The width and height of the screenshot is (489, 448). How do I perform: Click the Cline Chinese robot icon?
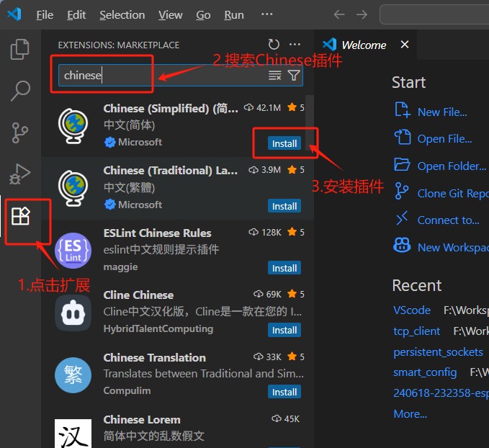point(73,313)
